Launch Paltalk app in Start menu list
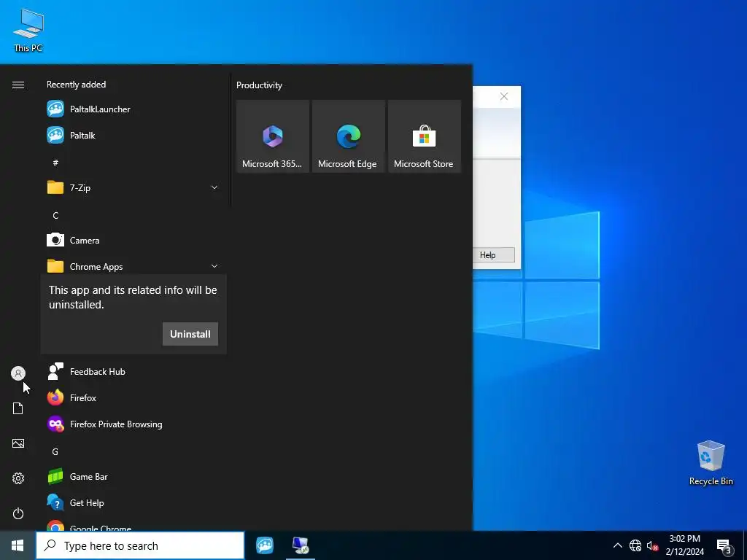This screenshot has height=560, width=747. (x=133, y=135)
